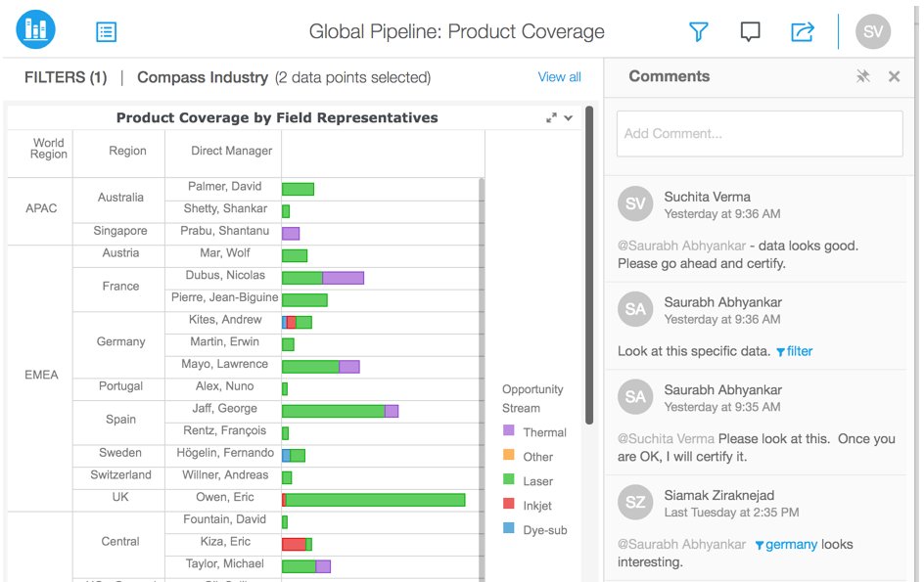
Task: Select the Inkjet legend color swatch
Action: 509,503
